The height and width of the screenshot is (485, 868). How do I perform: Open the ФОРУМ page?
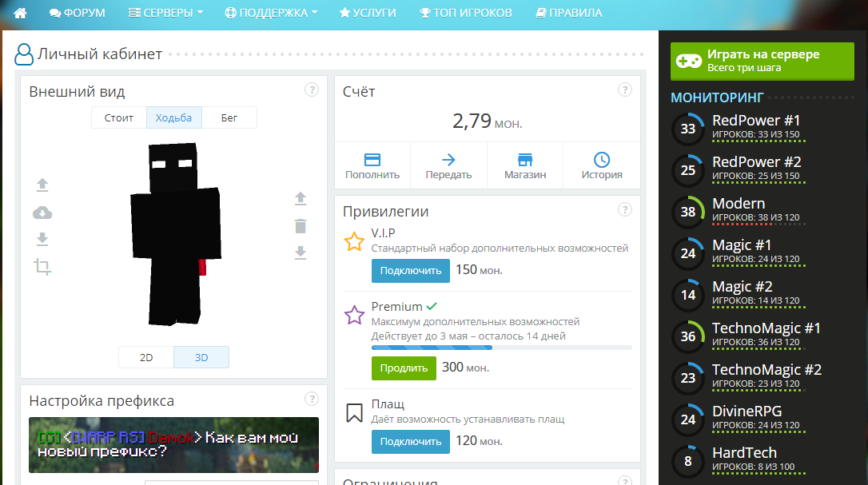77,13
